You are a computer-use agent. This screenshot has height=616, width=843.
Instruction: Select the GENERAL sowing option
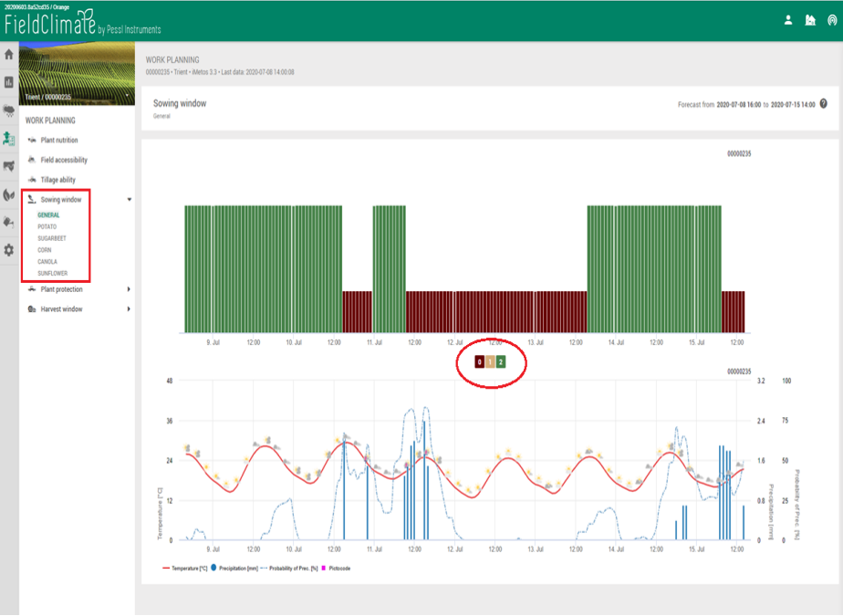48,215
